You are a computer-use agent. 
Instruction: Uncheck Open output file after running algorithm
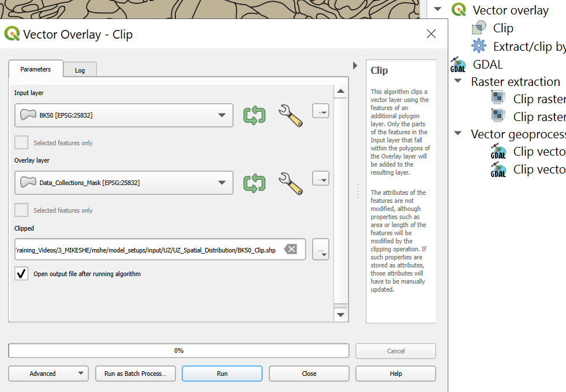pos(21,273)
